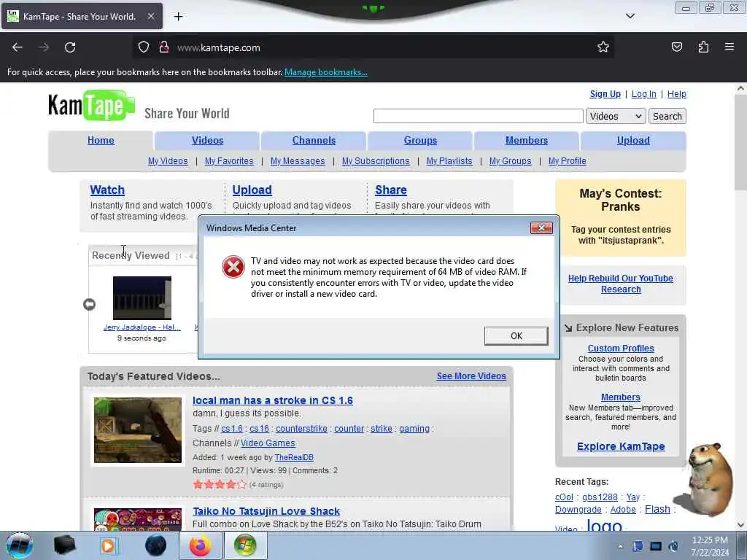Click the taskbar clock showing 12:25 PM
Viewport: 747px width, 560px height.
[710, 546]
